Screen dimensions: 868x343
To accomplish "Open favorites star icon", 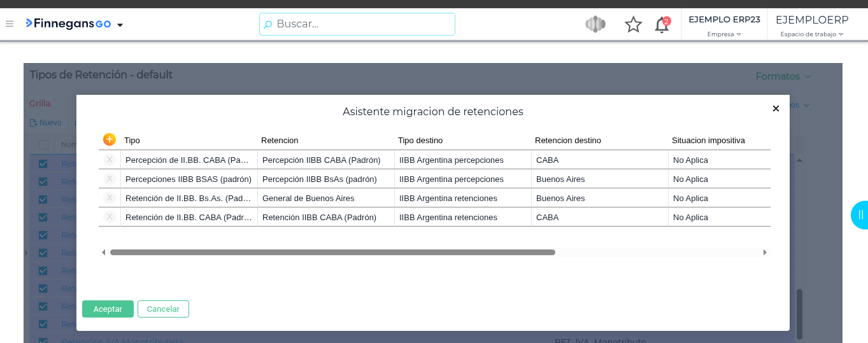I will coord(633,25).
